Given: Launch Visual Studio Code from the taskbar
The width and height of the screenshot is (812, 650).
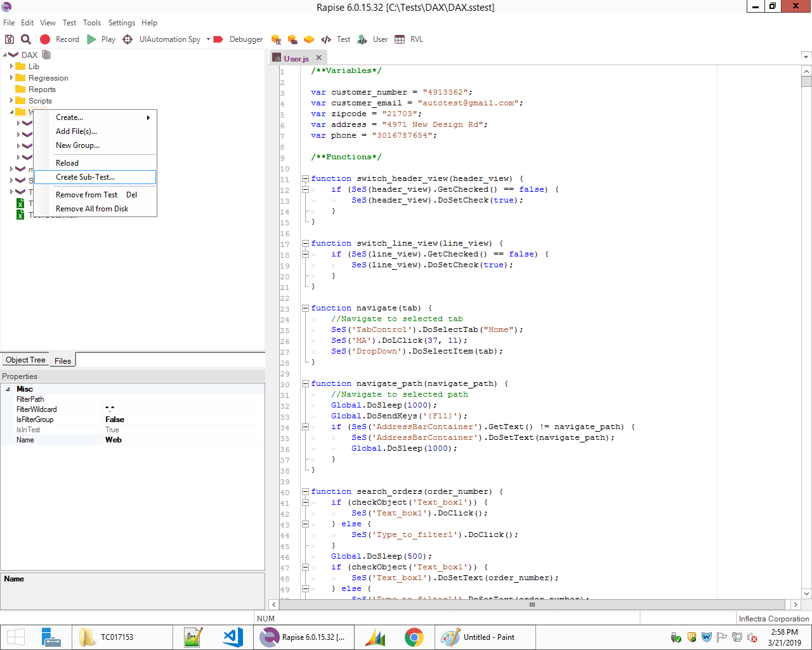Looking at the screenshot, I should (233, 637).
